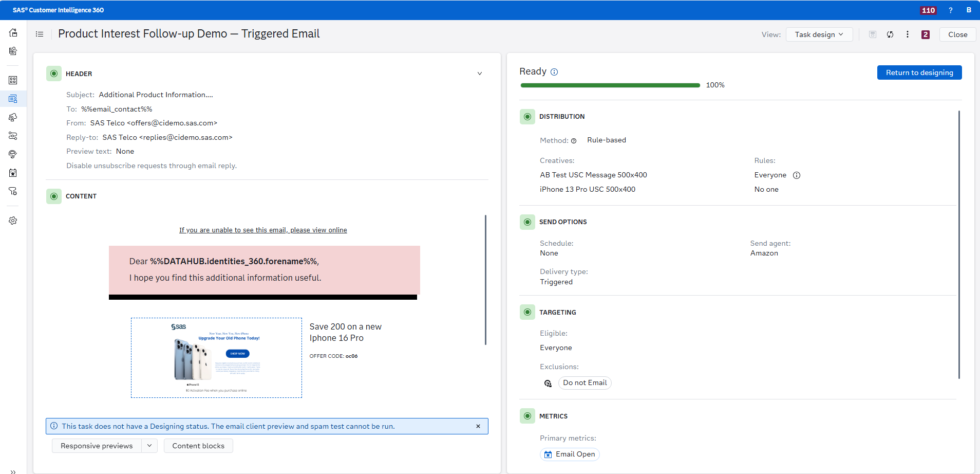Expand the Responsive previews dropdown arrow
This screenshot has width=980, height=474.
coord(149,446)
